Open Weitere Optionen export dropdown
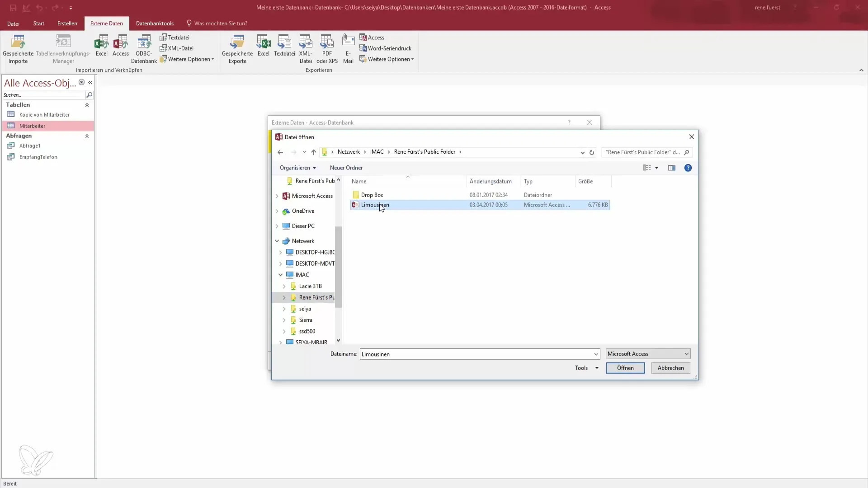Screen dimensions: 868x488 click(x=387, y=59)
